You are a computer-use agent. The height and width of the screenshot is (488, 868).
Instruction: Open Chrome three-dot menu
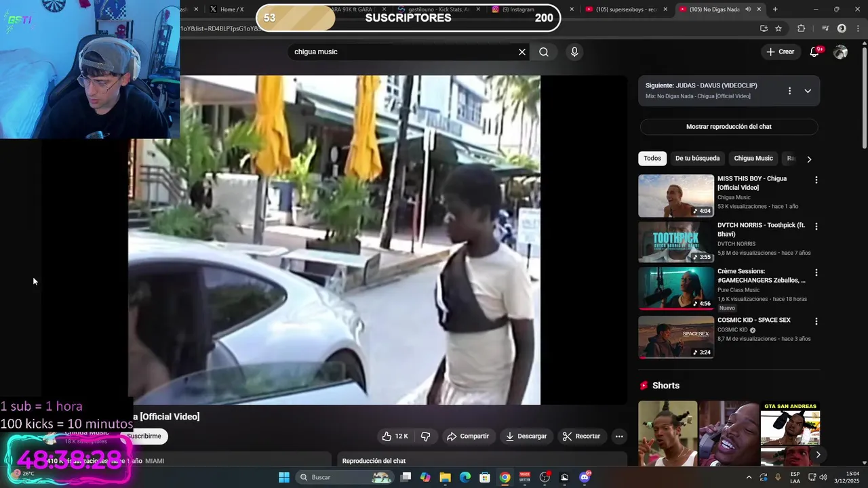[x=858, y=28]
